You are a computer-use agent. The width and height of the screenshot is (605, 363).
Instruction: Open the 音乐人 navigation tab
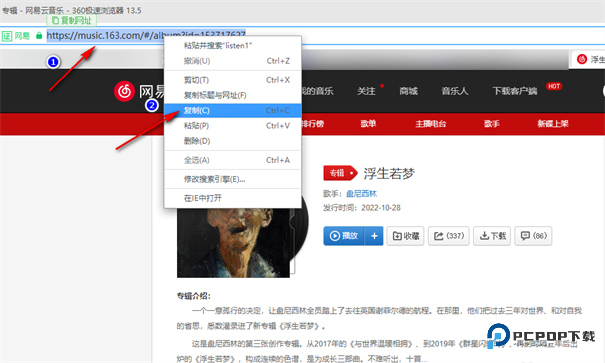coord(455,91)
